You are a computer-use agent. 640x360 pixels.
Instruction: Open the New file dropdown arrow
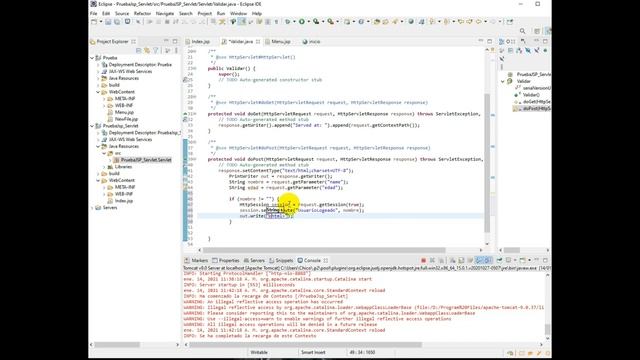coord(101,22)
